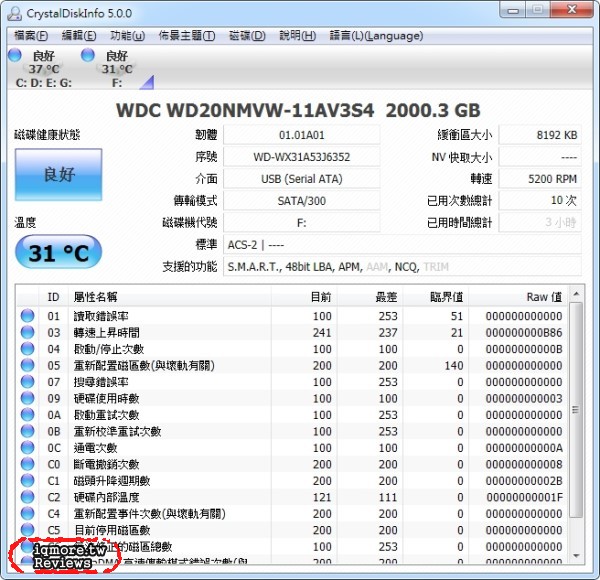The width and height of the screenshot is (600, 580).
Task: Click the scrollbar down arrow in the attribute list
Action: tap(576, 556)
